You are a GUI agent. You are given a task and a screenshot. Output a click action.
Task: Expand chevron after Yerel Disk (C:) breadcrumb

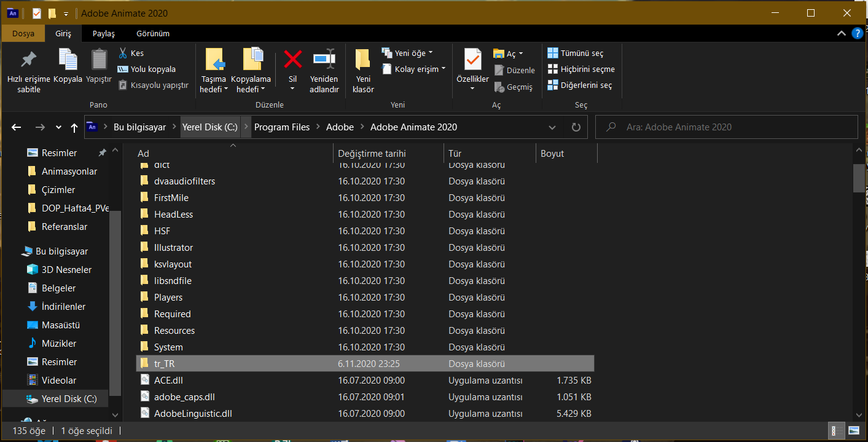tap(246, 127)
